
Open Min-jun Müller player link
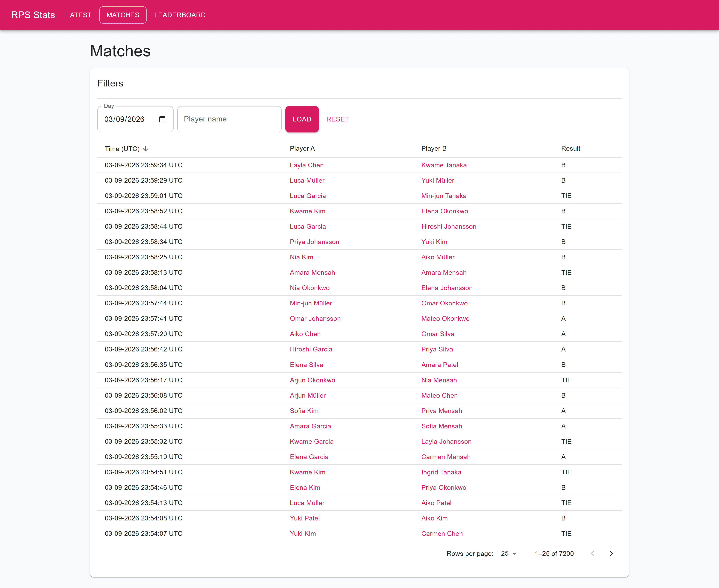(311, 303)
